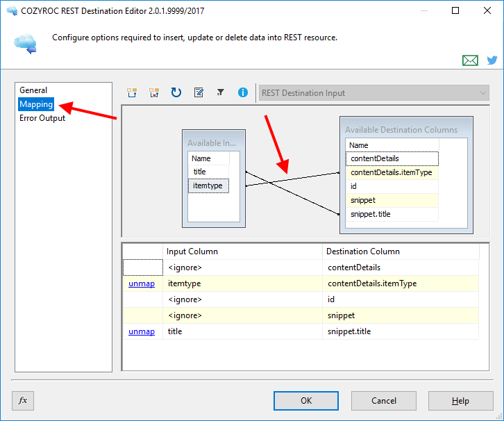
Task: Click the ignore input cell for snippet
Action: tap(242, 315)
